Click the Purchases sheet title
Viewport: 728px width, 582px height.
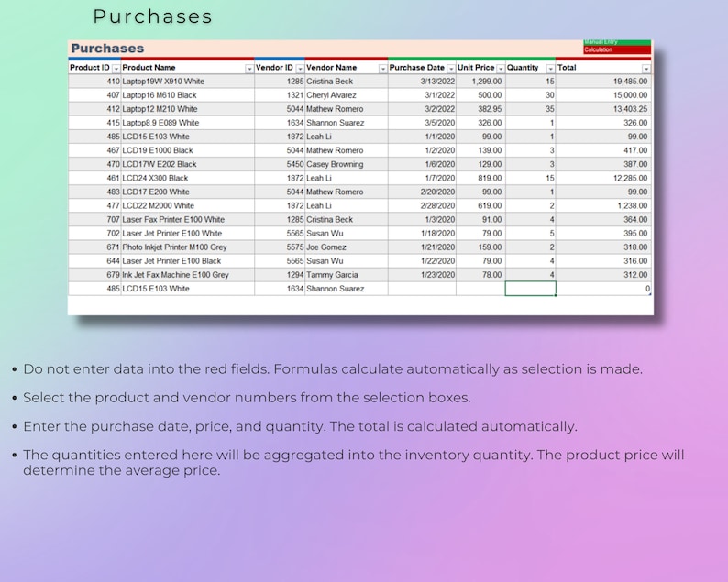(x=107, y=49)
